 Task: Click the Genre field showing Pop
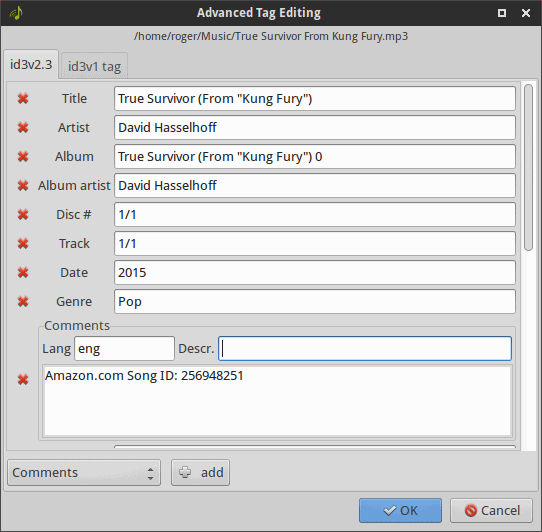coord(315,302)
